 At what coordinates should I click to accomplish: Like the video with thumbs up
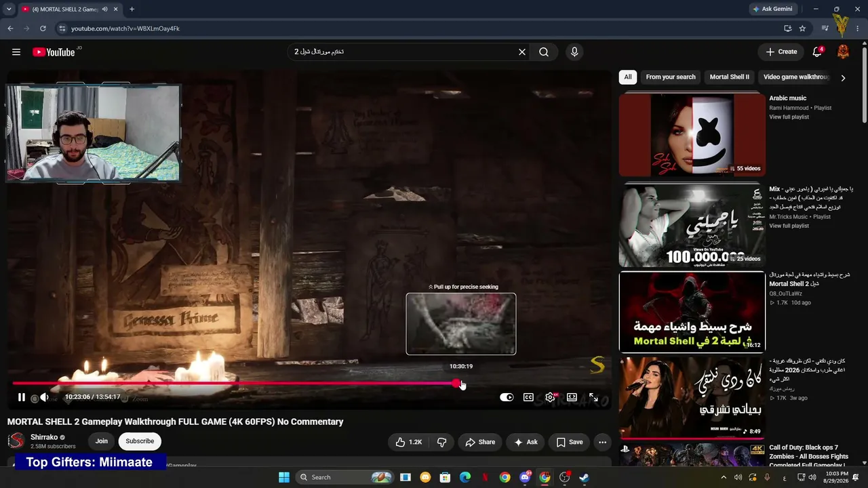[x=409, y=442]
